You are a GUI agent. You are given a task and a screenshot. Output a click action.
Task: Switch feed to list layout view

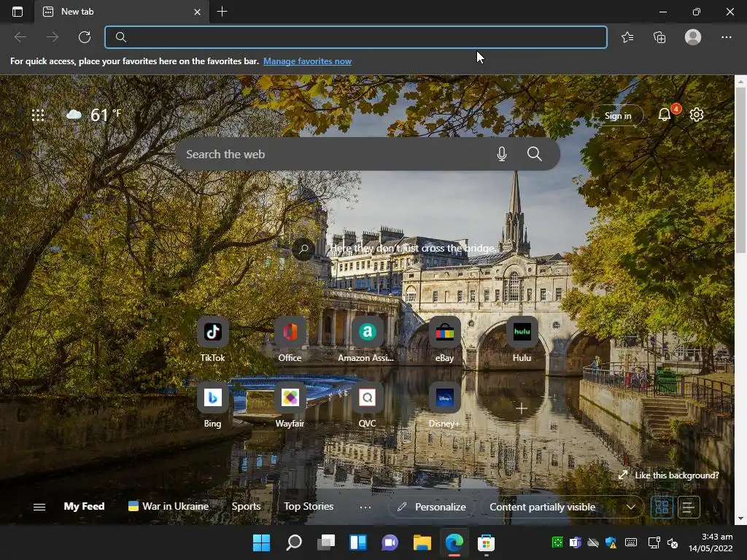(689, 507)
